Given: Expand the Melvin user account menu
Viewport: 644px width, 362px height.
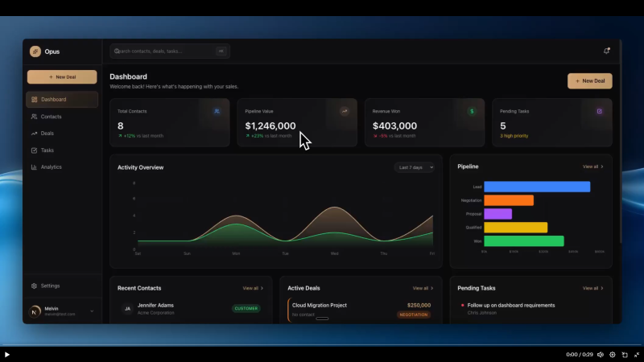Looking at the screenshot, I should tap(92, 311).
